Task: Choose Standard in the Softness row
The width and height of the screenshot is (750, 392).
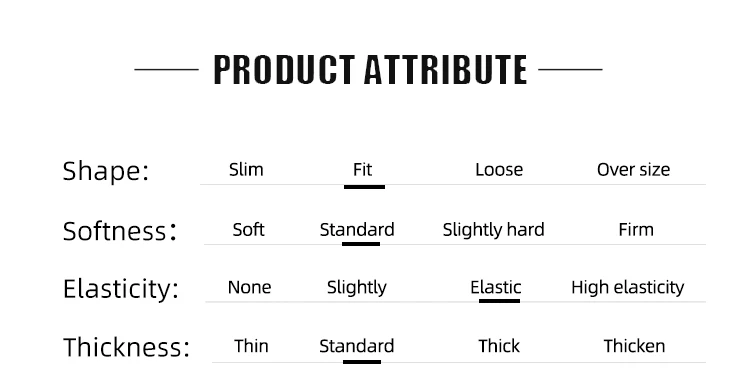Action: pos(357,230)
